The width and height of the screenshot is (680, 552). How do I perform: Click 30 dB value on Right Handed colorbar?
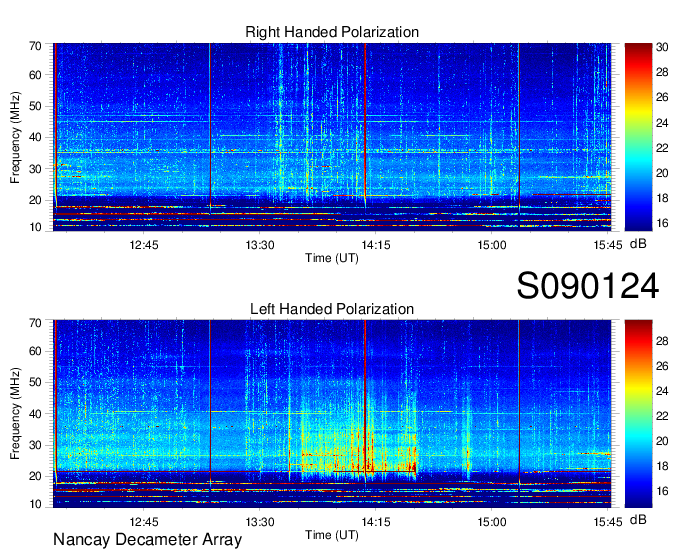tap(662, 47)
